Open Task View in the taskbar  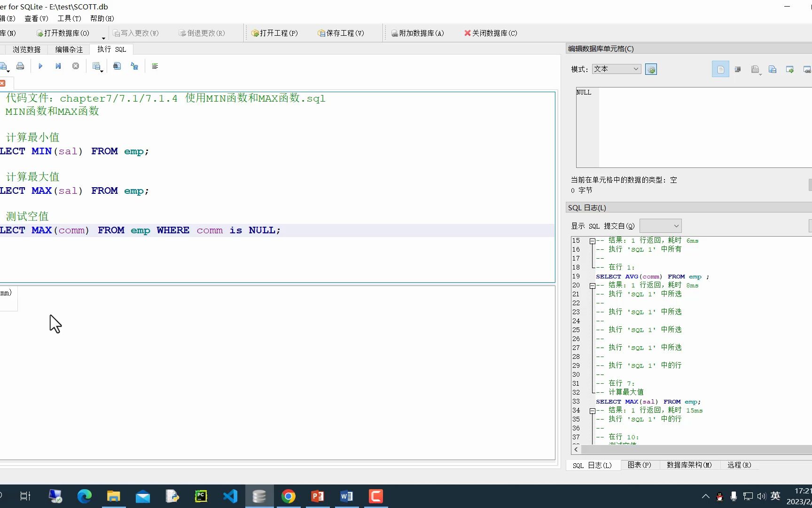coord(25,496)
